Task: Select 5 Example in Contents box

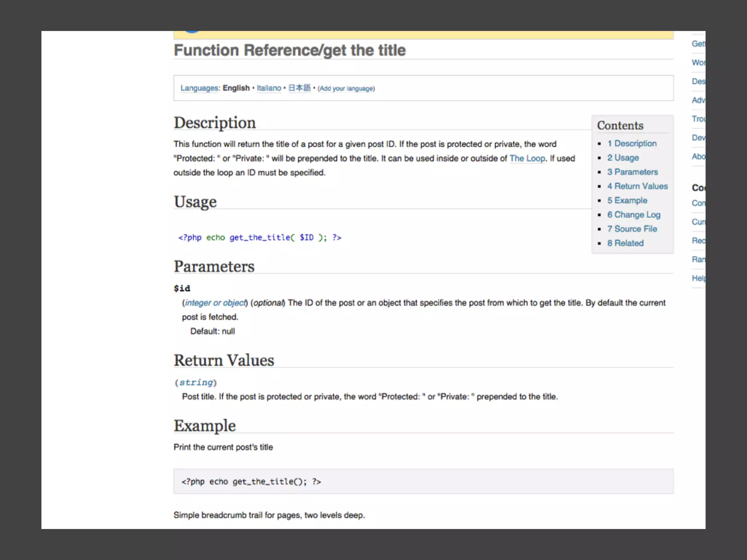Action: pos(627,200)
